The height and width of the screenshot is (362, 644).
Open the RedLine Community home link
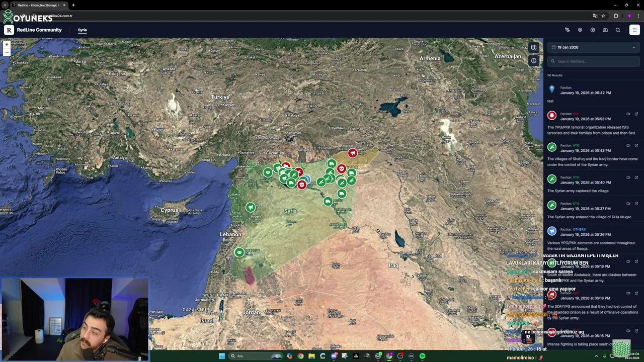(x=39, y=30)
